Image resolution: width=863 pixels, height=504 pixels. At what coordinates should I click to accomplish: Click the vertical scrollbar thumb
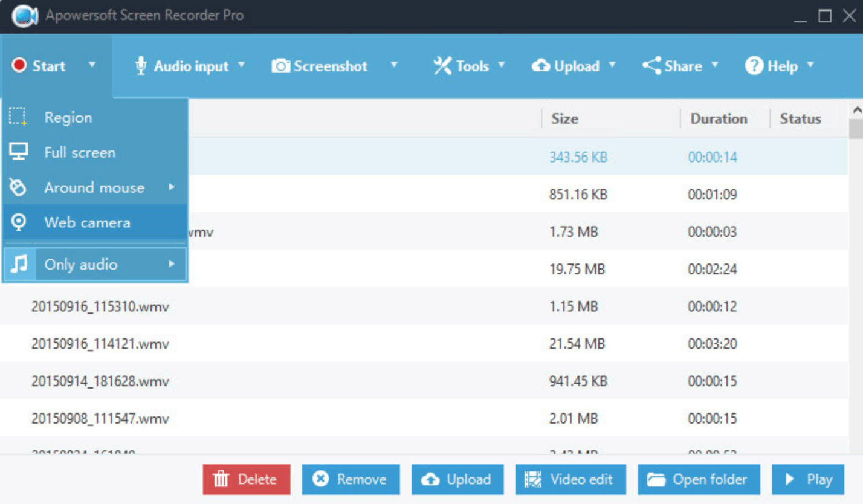click(856, 129)
